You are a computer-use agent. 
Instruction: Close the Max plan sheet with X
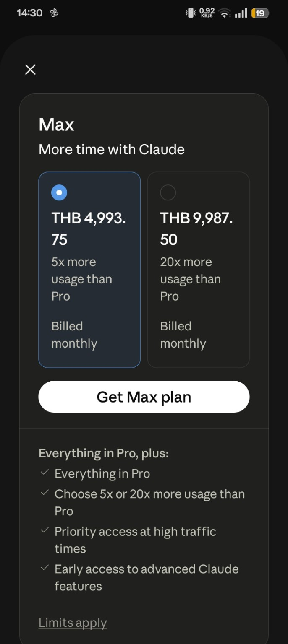click(x=30, y=70)
